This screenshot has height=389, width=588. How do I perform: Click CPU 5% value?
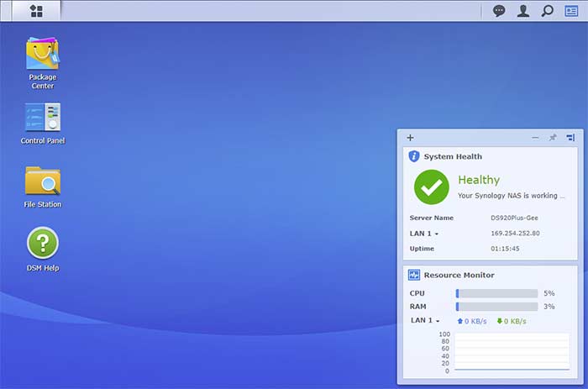[549, 293]
